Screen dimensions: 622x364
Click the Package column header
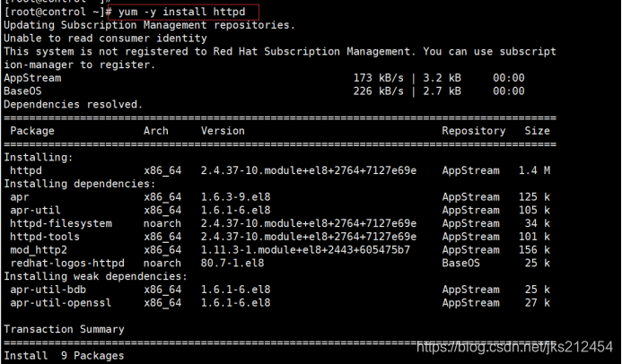click(32, 131)
